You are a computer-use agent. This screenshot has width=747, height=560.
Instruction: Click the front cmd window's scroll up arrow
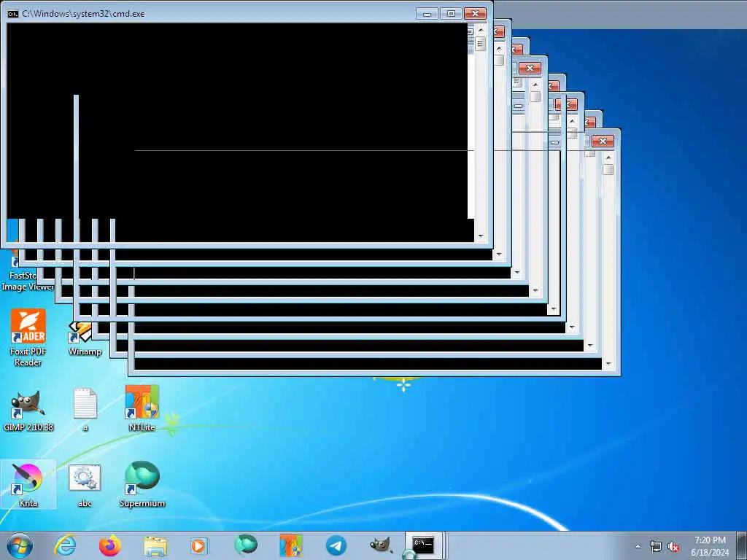(481, 29)
